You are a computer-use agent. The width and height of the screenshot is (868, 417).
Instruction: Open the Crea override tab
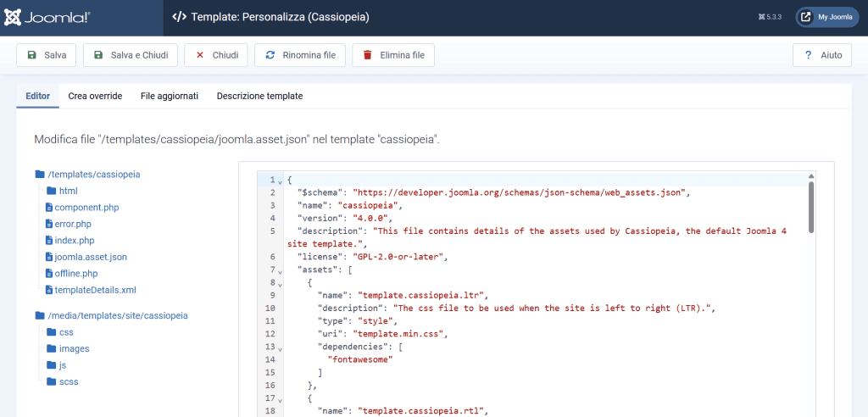tap(95, 97)
